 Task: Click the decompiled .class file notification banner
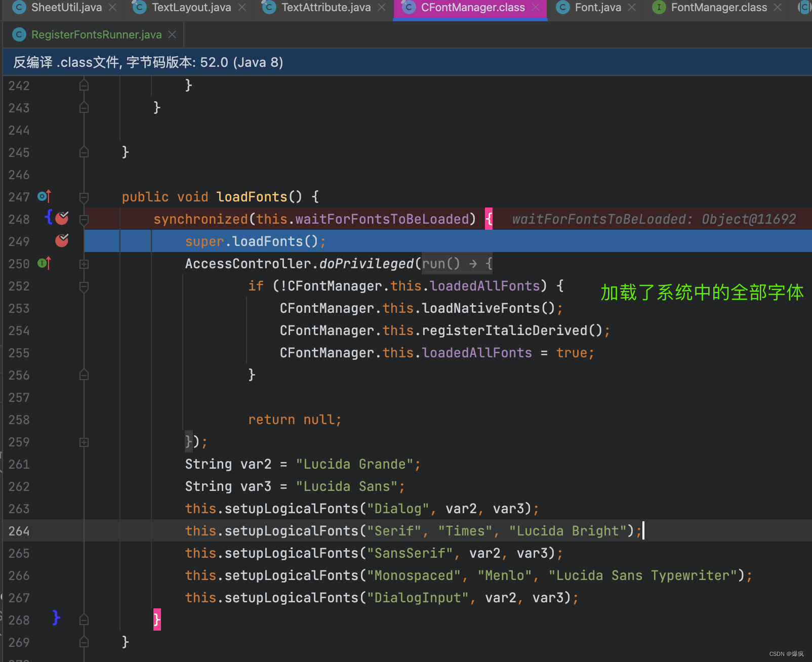click(x=407, y=62)
